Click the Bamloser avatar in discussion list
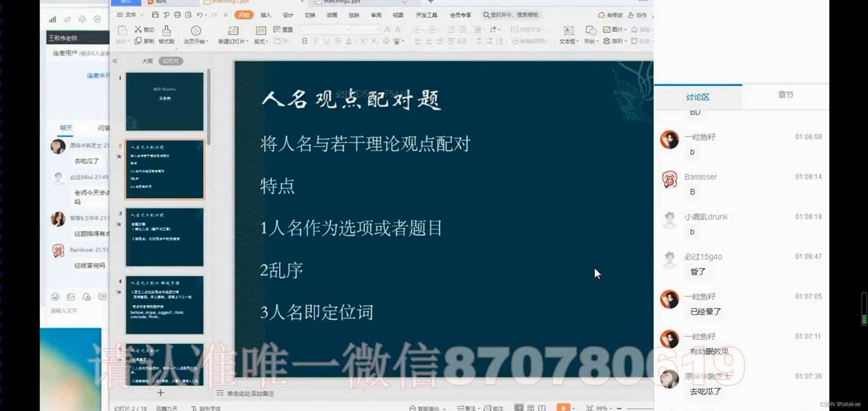The image size is (868, 411). pyautogui.click(x=670, y=180)
